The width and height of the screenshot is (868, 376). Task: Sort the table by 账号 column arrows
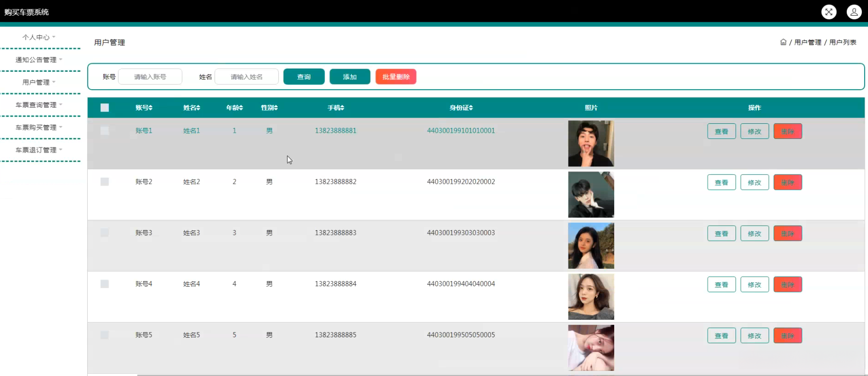click(150, 108)
